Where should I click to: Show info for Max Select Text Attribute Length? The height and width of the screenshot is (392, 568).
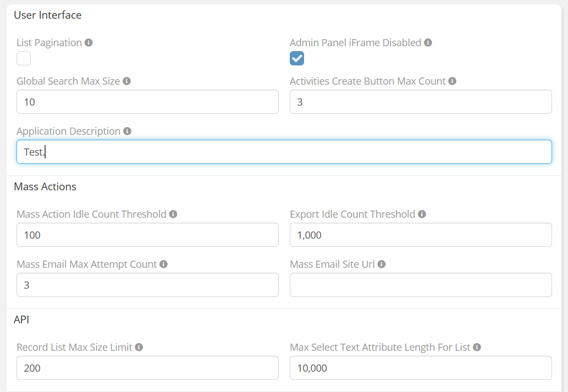pos(477,347)
